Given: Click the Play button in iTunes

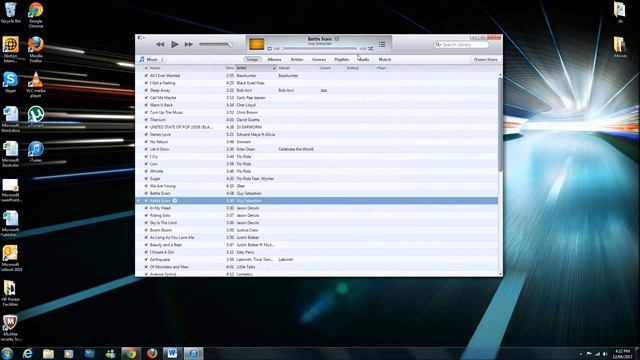Looking at the screenshot, I should [175, 44].
